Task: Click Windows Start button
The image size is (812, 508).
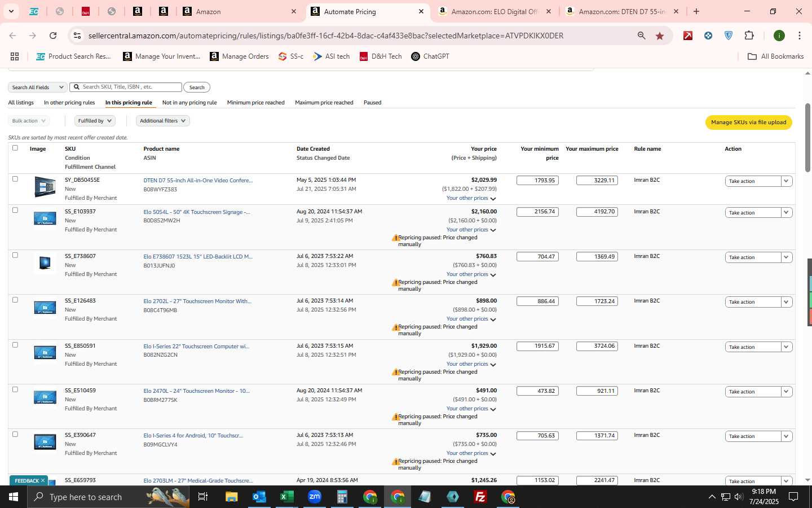Action: point(14,497)
